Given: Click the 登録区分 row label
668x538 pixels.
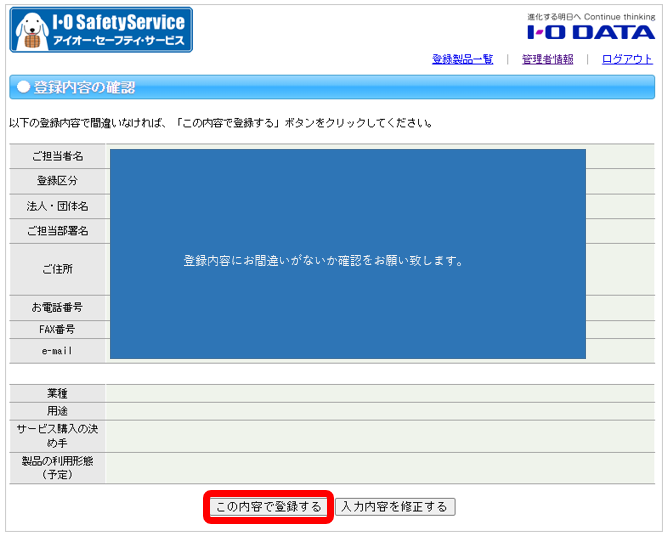Looking at the screenshot, I should tap(57, 181).
